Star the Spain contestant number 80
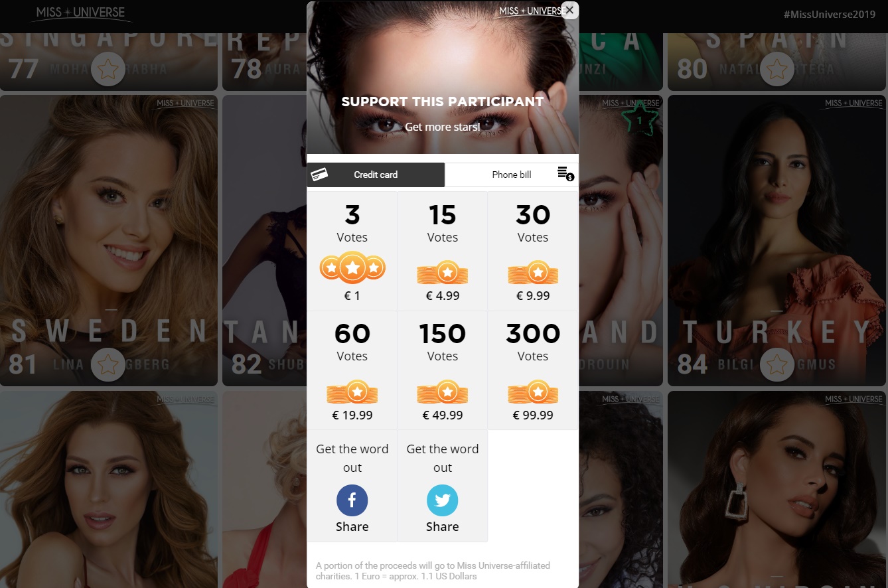 click(777, 69)
